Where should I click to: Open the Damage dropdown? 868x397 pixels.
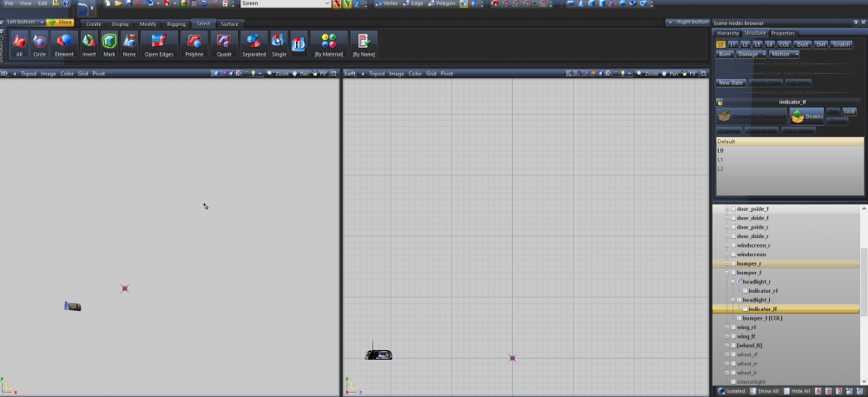point(752,54)
